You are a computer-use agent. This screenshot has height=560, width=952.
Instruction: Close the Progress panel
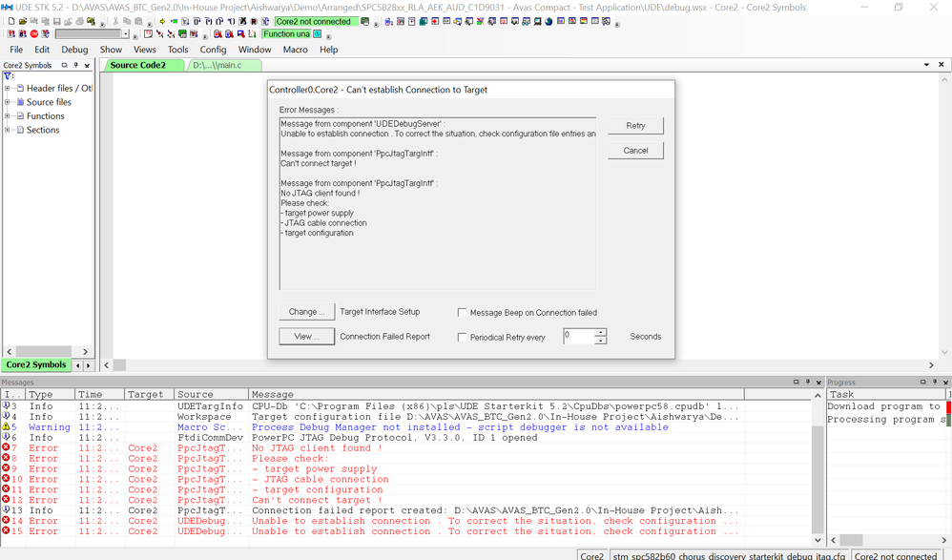tap(945, 382)
